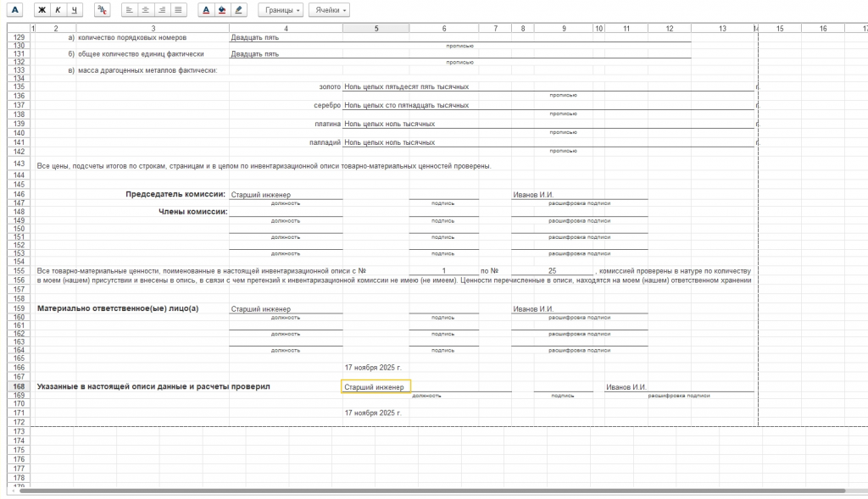Click the 'серебро' label
This screenshot has height=499, width=868.
click(x=327, y=105)
